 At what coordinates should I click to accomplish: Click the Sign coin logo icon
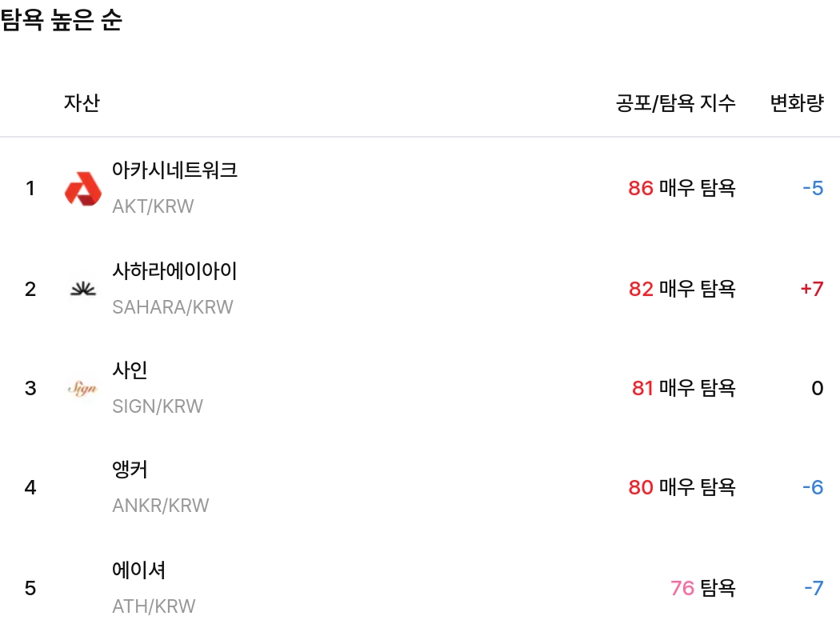click(x=82, y=388)
